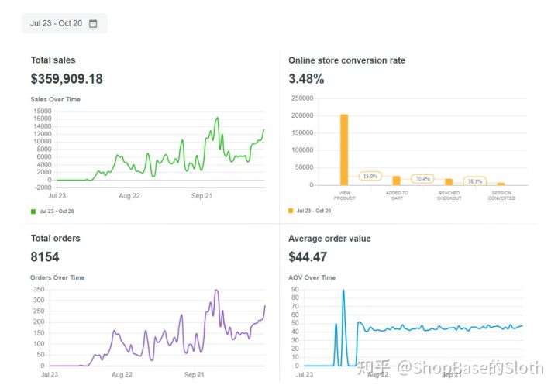
Task: Click the 13.0% funnel rate badge
Action: pyautogui.click(x=370, y=176)
